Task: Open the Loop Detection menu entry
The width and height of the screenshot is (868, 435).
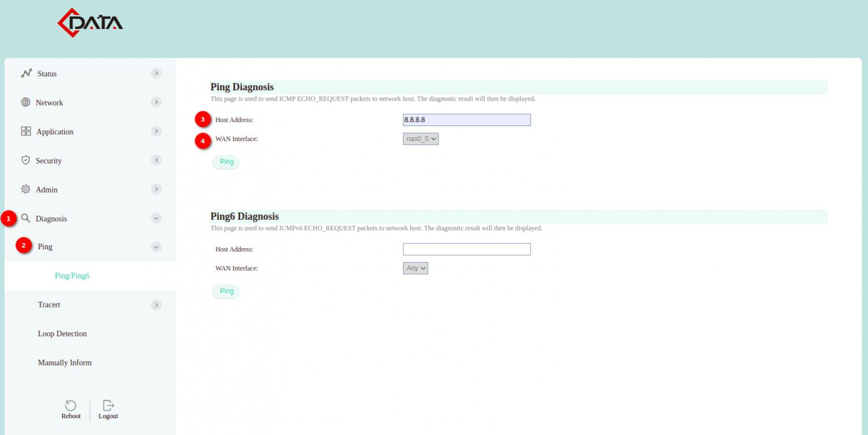Action: pyautogui.click(x=62, y=334)
